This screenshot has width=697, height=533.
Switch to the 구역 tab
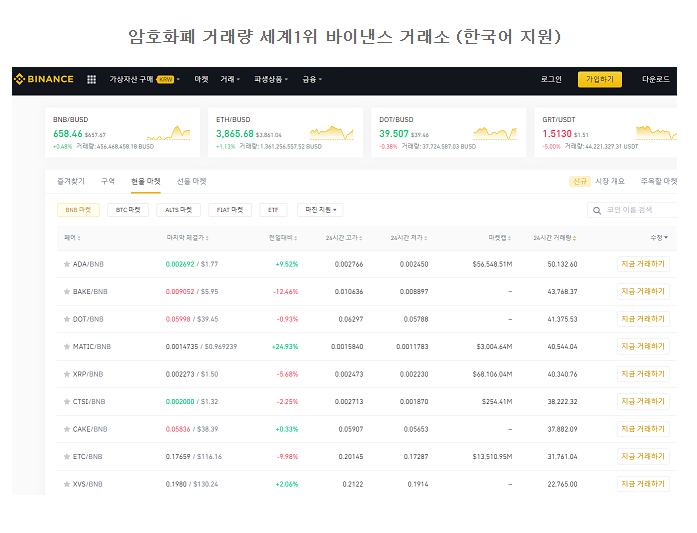(x=108, y=181)
